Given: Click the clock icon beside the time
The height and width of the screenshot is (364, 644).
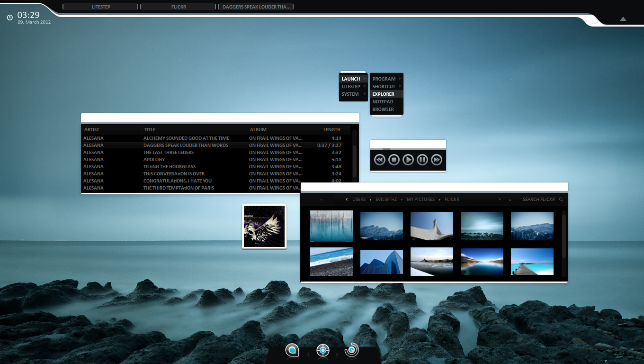Looking at the screenshot, I should [10, 18].
